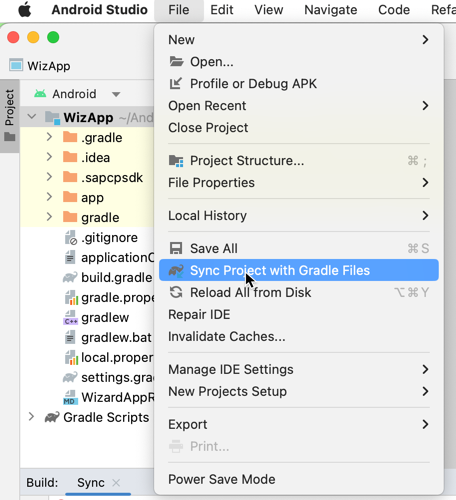The height and width of the screenshot is (500, 456).
Task: Click the gradlew C++ file icon
Action: [x=70, y=318]
